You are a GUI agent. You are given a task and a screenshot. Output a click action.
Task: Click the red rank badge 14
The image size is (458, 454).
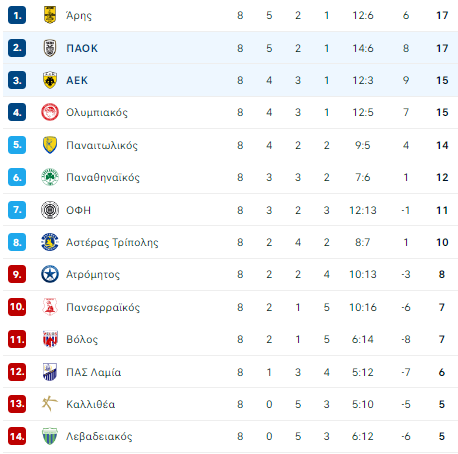[x=17, y=436]
